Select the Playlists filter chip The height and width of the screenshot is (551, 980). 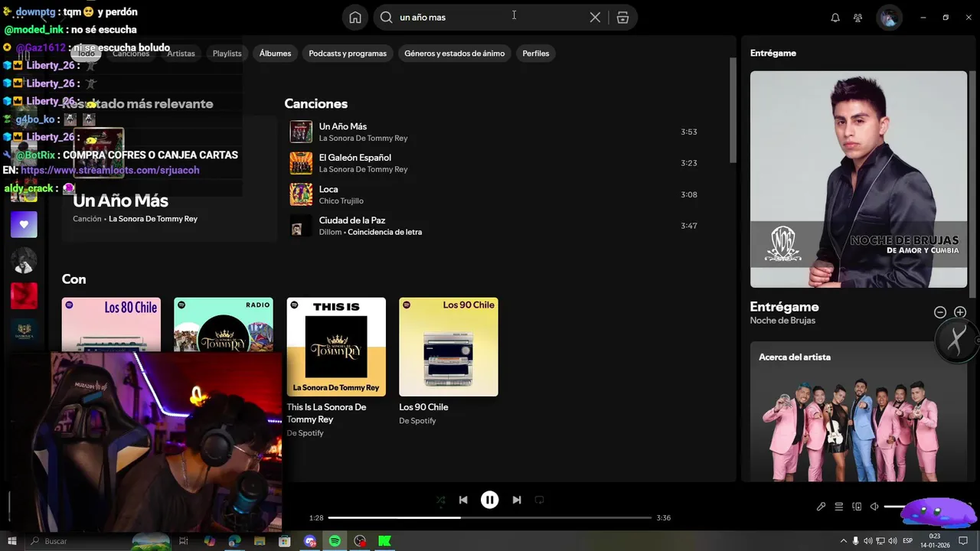point(227,54)
